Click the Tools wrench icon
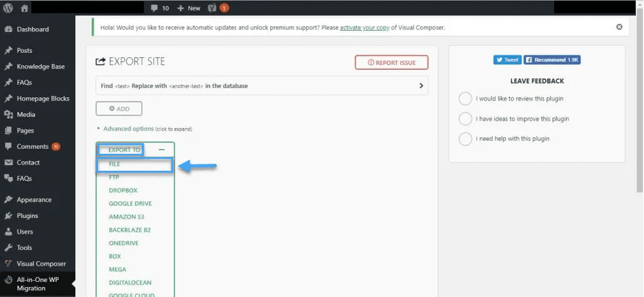Viewport: 644px width, 297px height. [x=8, y=248]
